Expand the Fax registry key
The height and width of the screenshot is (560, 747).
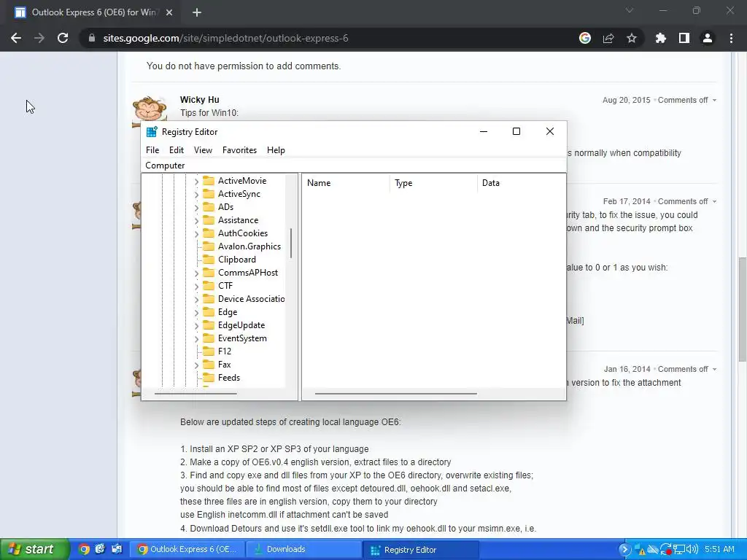click(196, 365)
